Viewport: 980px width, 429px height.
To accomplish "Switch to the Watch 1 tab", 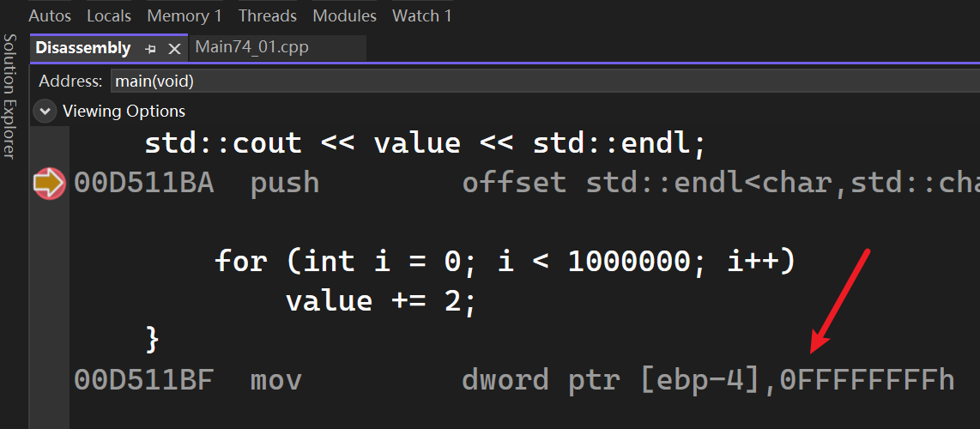I will [x=421, y=15].
